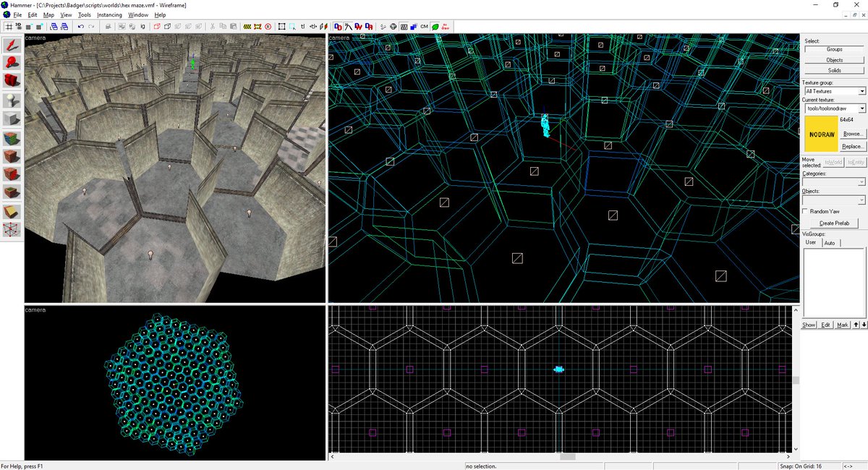This screenshot has height=470, width=868.
Task: Click the Paste clipboard icon
Action: pyautogui.click(x=233, y=26)
